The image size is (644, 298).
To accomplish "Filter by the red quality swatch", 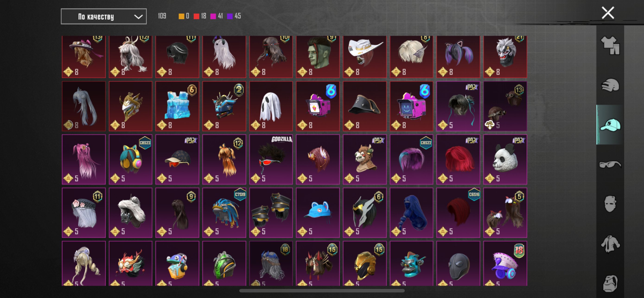I will coord(197,16).
